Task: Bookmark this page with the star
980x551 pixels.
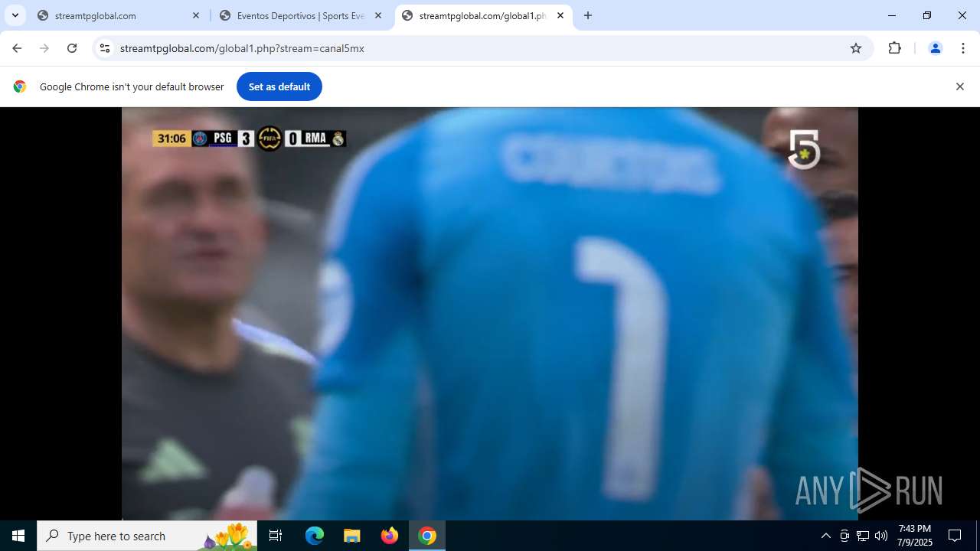Action: (x=856, y=48)
